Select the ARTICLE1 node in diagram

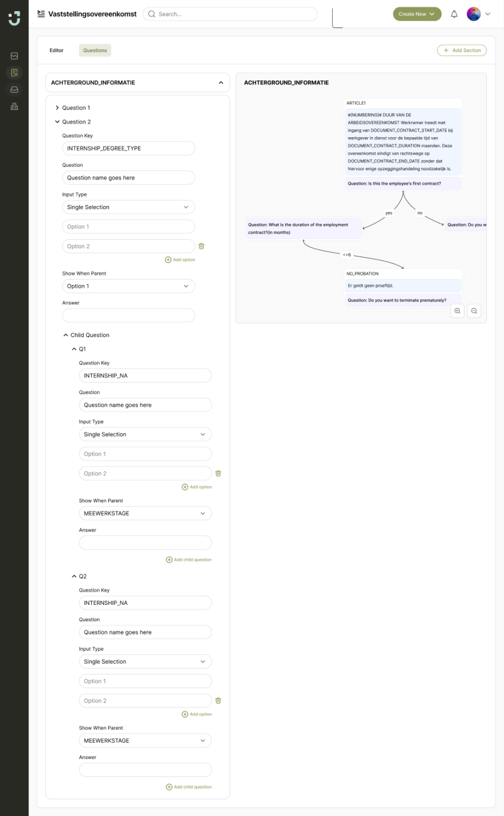[x=403, y=144]
